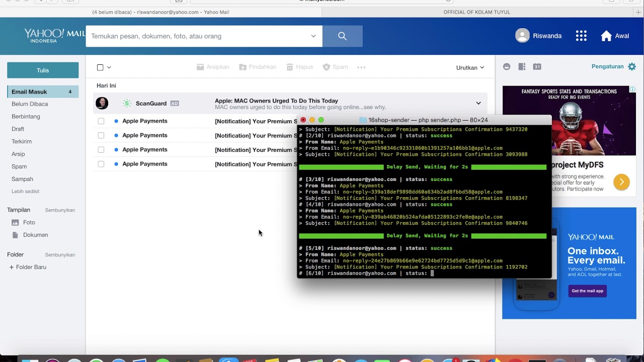Click the search magnifier button
The image size is (644, 362).
coord(342,36)
